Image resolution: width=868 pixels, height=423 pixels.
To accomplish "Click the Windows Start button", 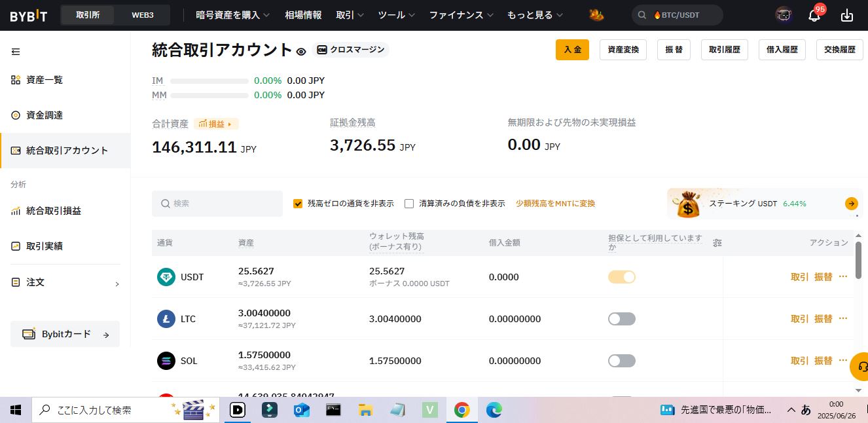I will coord(16,411).
